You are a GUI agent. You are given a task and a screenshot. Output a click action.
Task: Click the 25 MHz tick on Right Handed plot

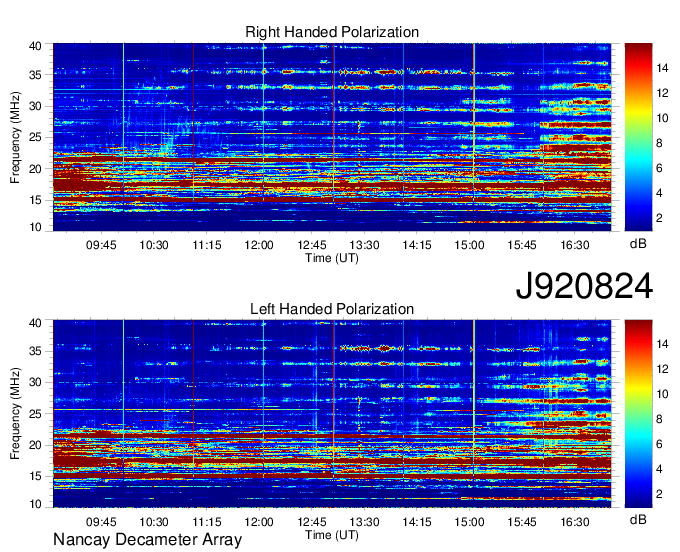(35, 137)
